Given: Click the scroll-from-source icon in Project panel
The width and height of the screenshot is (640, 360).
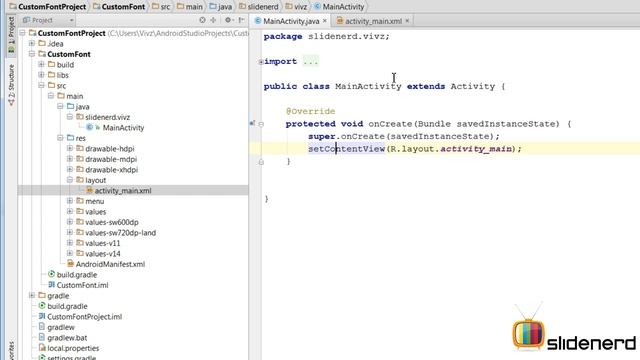Looking at the screenshot, I should pyautogui.click(x=202, y=20).
